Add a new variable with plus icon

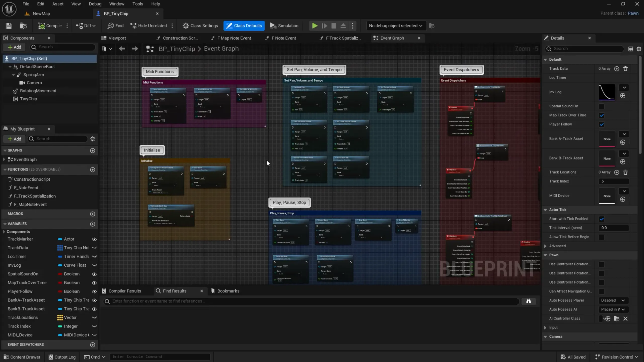click(x=93, y=224)
